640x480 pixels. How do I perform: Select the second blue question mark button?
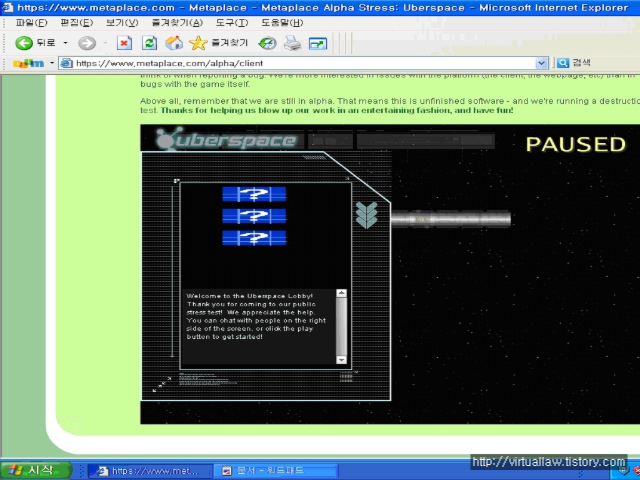click(254, 216)
